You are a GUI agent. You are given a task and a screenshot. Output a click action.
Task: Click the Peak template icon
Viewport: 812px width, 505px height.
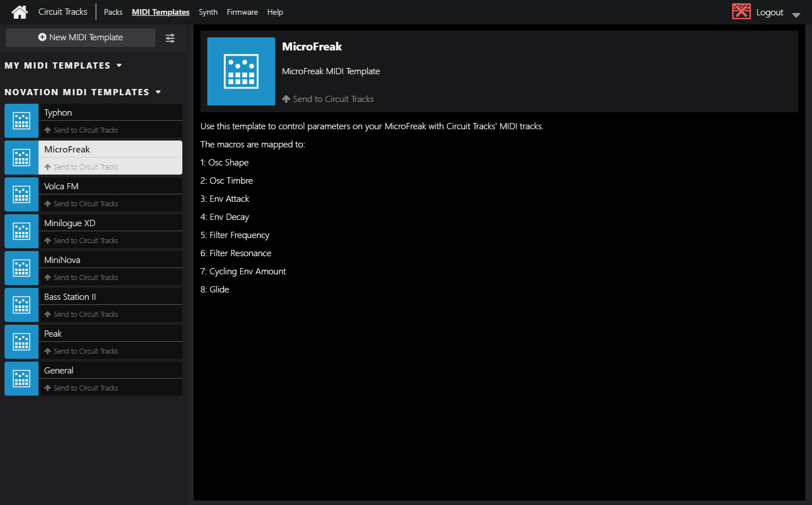[x=22, y=342]
